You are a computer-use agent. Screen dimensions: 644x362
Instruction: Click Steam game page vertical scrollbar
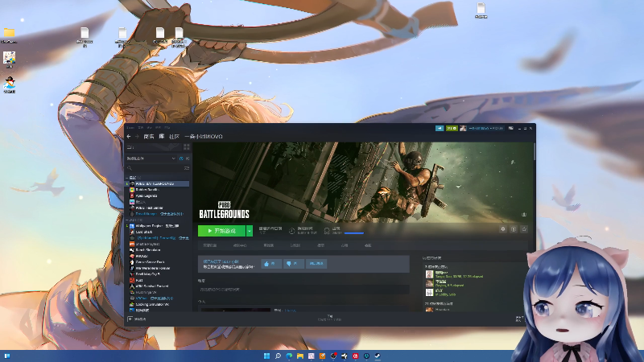[x=534, y=152]
